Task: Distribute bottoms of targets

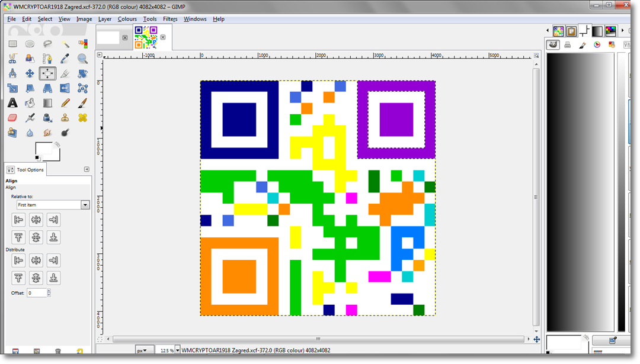Action: (x=53, y=278)
